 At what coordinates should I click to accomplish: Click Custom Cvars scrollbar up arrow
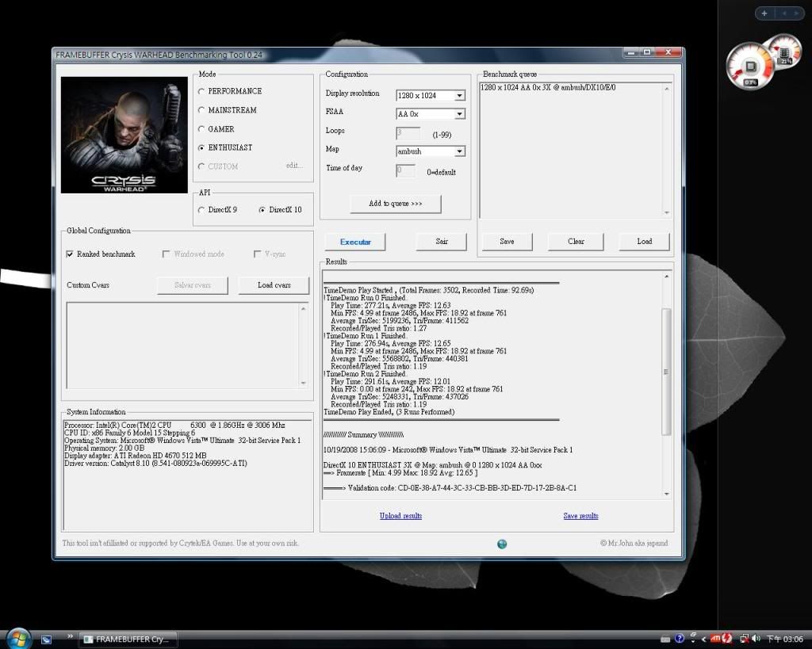[304, 308]
